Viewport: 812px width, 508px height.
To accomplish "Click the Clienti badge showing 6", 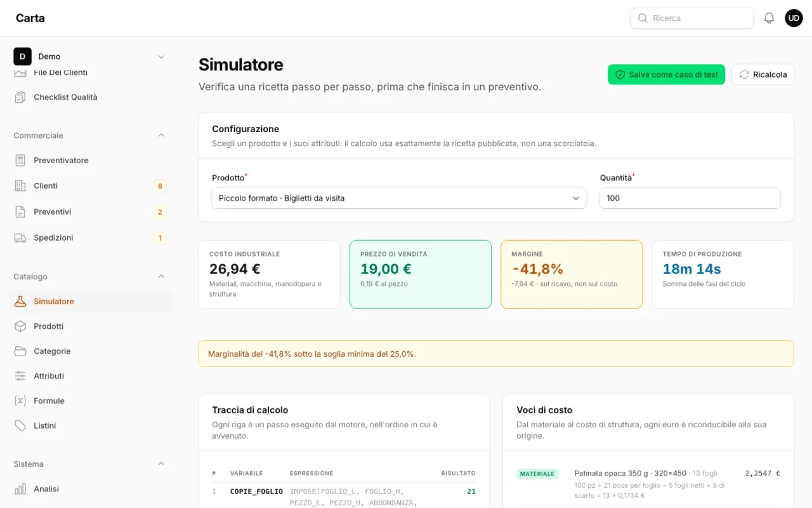I will pos(160,186).
